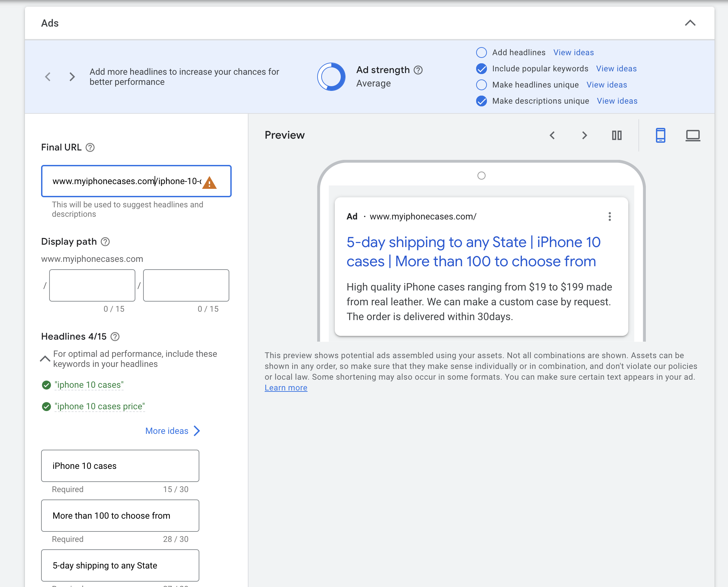Edit headline "More than 100 to choose from"

[x=120, y=515]
